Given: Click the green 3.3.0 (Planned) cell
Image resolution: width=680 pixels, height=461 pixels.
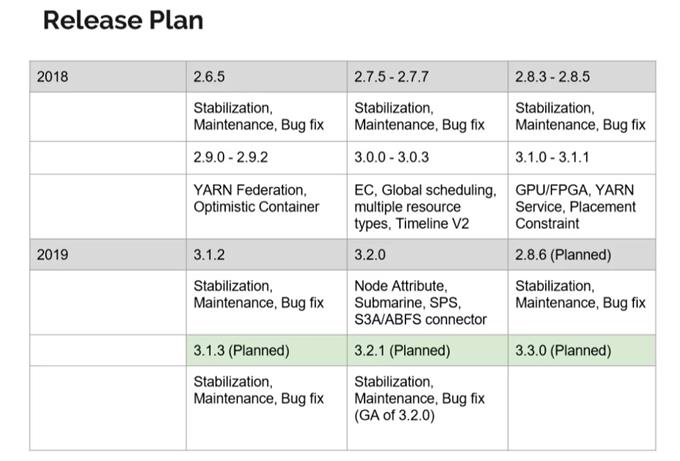Looking at the screenshot, I should coord(563,350).
